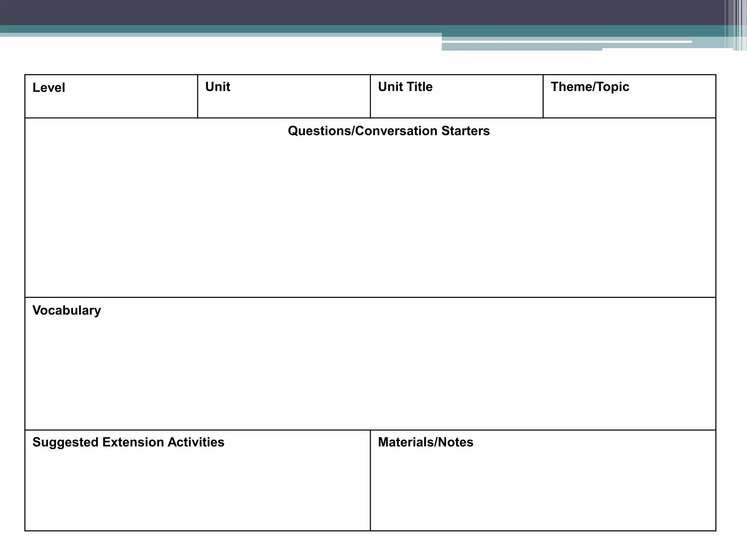Select the "Unit" header label
This screenshot has height=560, width=747.
point(218,87)
